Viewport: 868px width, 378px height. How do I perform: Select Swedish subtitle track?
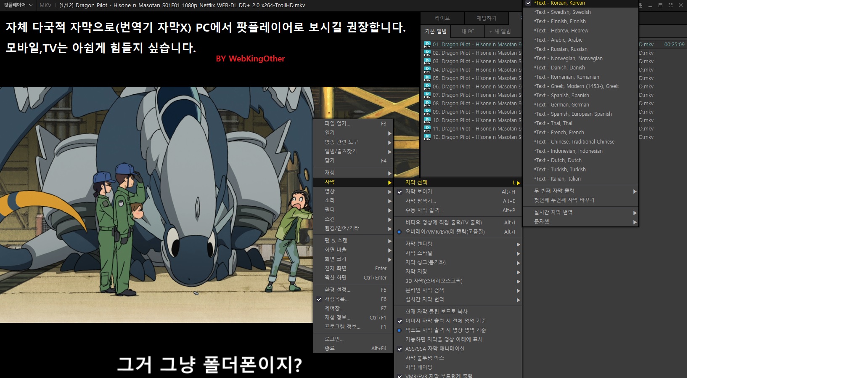coord(580,12)
